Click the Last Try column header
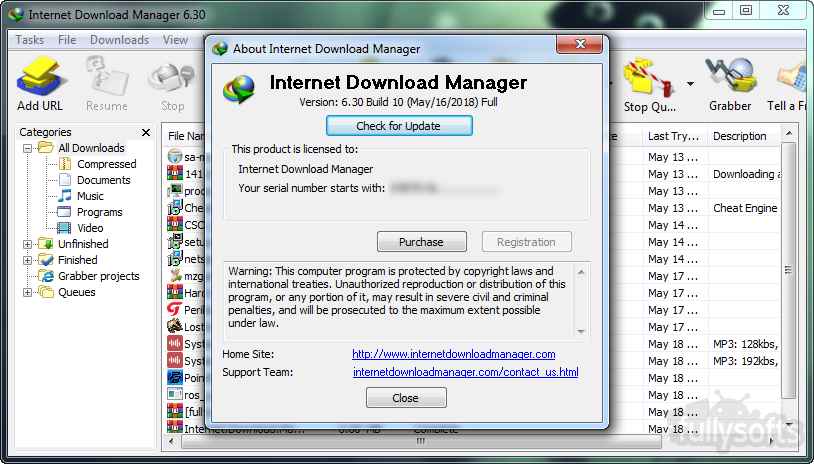Viewport: 814px width, 464px height. pyautogui.click(x=675, y=136)
